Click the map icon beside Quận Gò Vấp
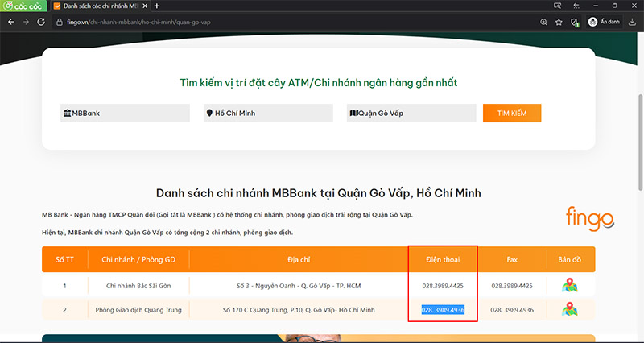Viewport: 644px width, 343px height. [x=353, y=113]
